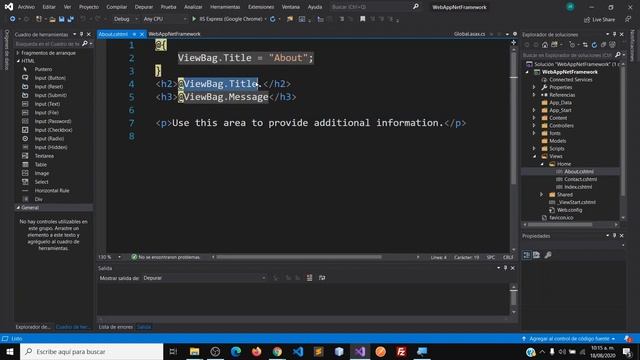The height and width of the screenshot is (360, 640).
Task: Select Input (Checkbox) in the toolbox
Action: point(53,130)
